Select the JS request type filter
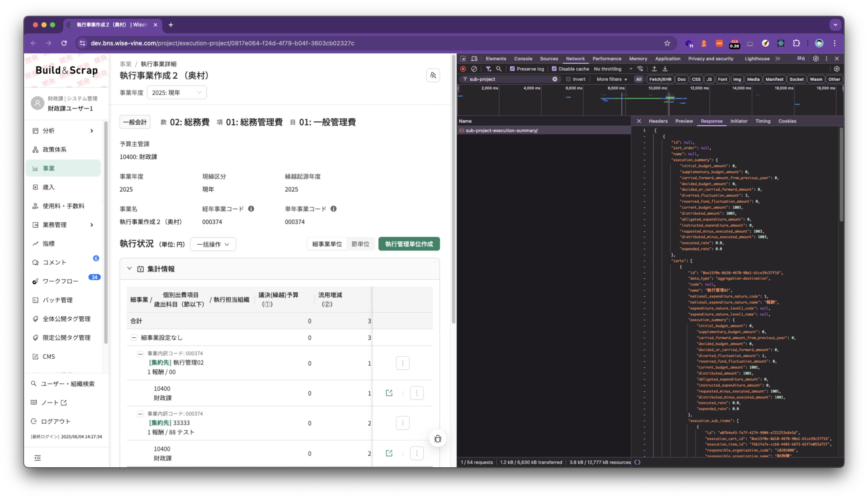Image resolution: width=868 pixels, height=499 pixels. (709, 79)
